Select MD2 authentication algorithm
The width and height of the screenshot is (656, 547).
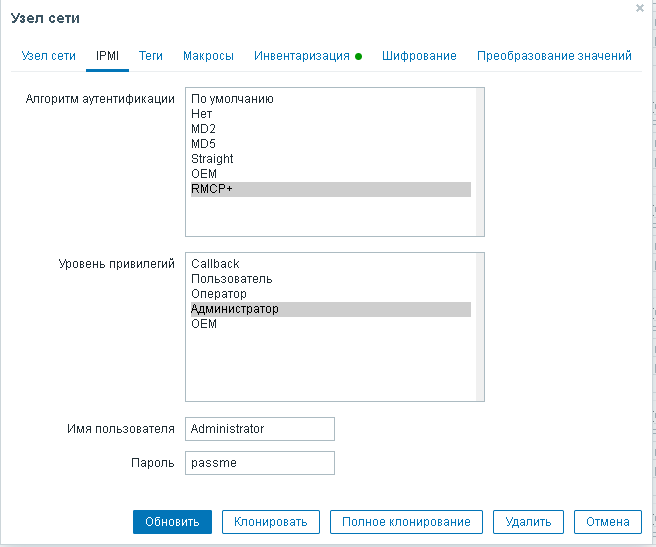coord(203,129)
